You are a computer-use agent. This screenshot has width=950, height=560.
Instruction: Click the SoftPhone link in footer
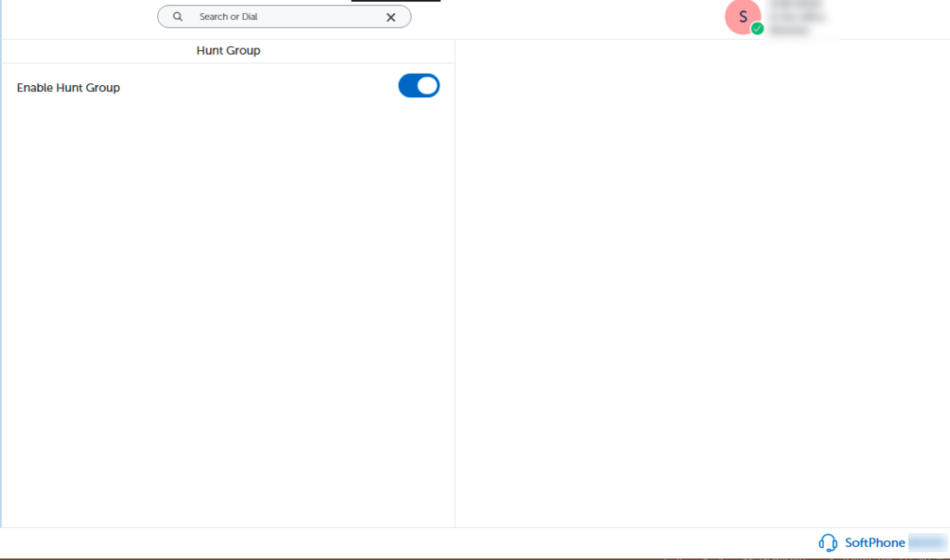point(874,542)
